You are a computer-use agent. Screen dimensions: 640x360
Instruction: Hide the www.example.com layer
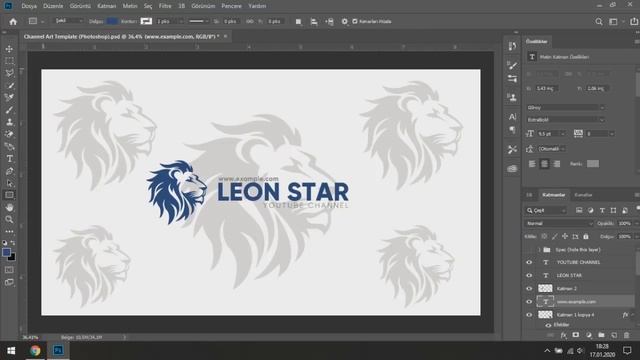tap(529, 302)
